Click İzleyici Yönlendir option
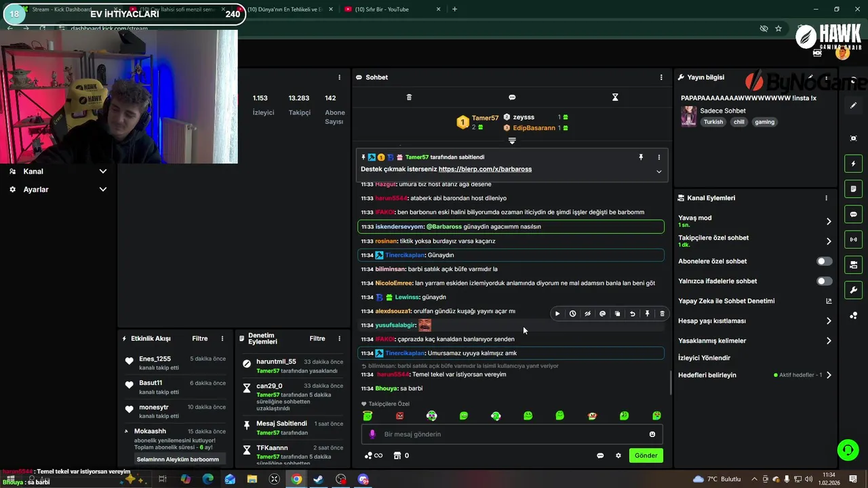Viewport: 868px width, 488px height. (x=704, y=358)
